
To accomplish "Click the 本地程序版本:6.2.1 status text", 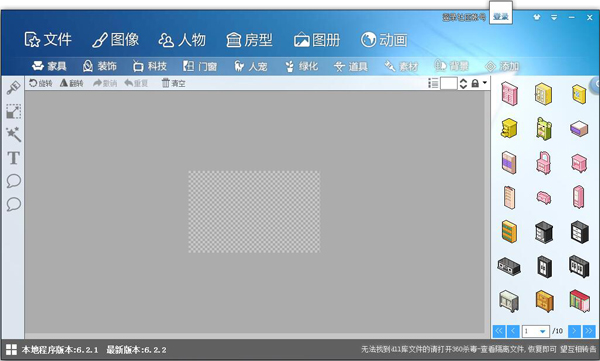I will [60, 350].
